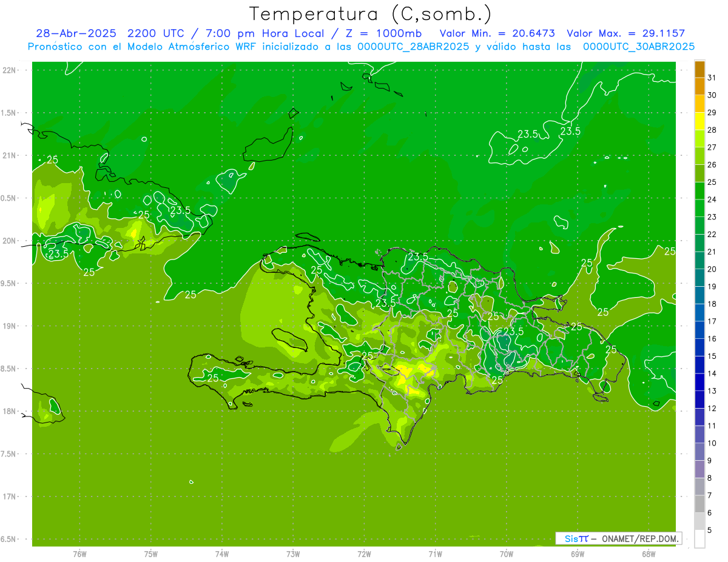Screen dimensions: 728x562
Task: Click the "5" value on the color scale
Action: tap(709, 530)
